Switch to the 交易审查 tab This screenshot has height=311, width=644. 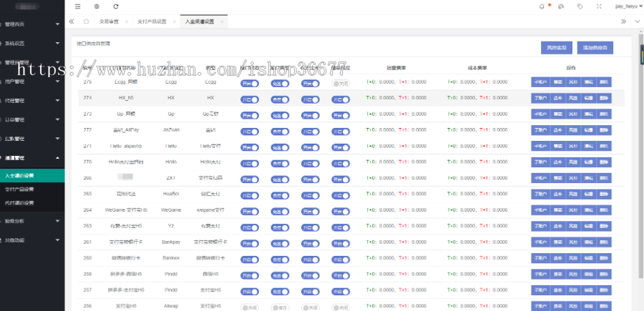109,21
